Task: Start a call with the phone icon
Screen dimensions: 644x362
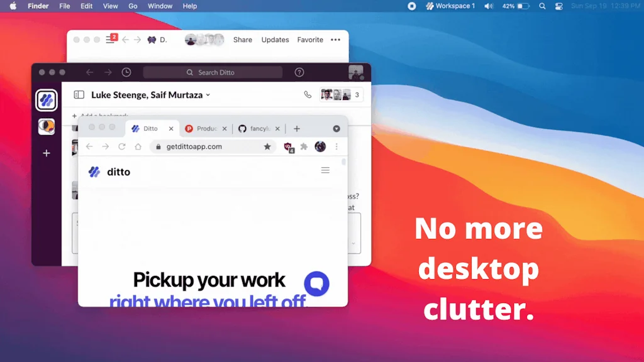Action: click(x=308, y=95)
